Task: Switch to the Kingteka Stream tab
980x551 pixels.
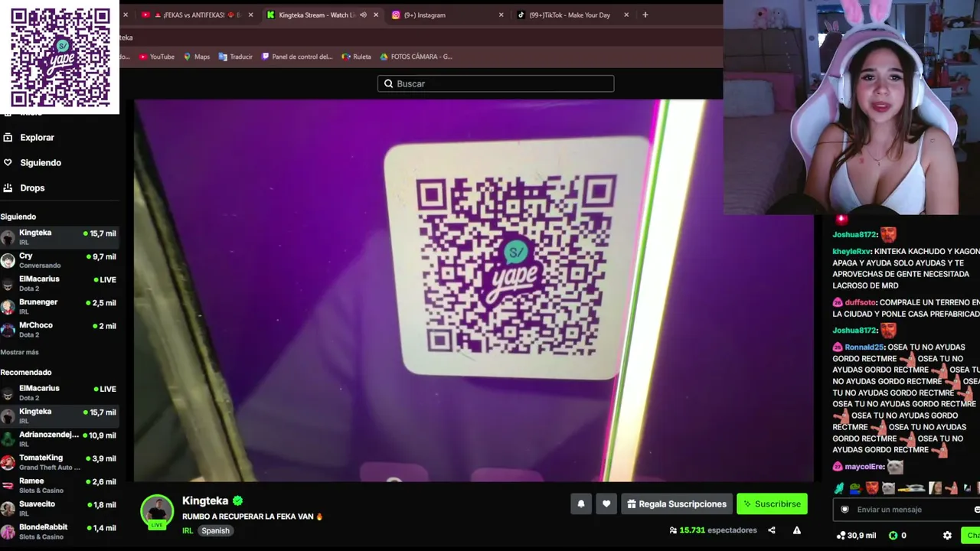Action: (x=322, y=15)
